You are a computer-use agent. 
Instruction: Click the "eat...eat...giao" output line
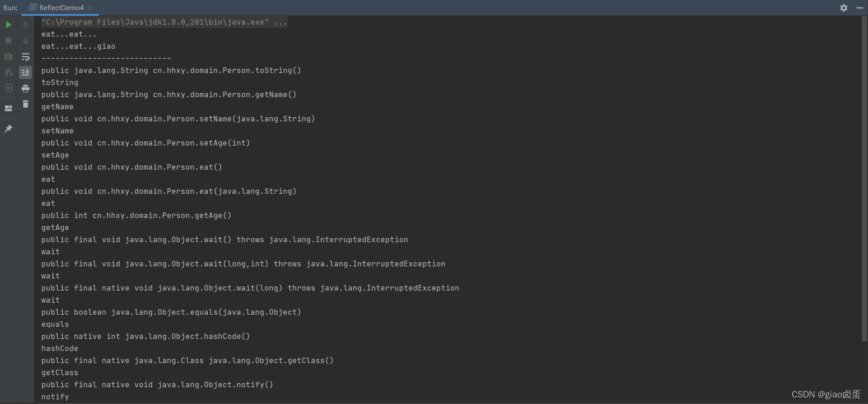[79, 46]
